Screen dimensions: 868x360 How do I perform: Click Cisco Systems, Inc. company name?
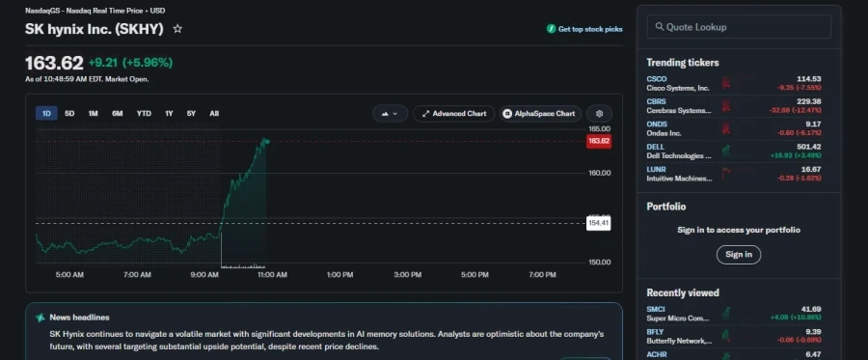(678, 88)
